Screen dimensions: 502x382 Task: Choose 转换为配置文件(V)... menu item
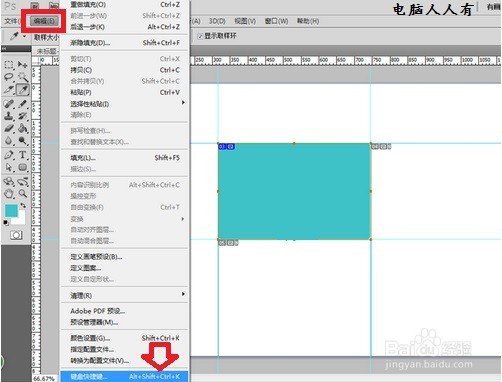(124, 361)
